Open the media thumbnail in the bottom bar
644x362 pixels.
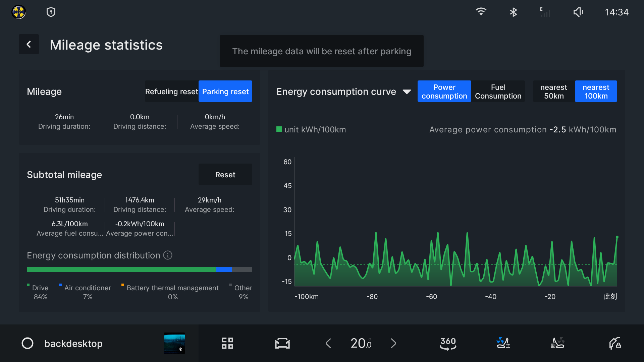[174, 343]
